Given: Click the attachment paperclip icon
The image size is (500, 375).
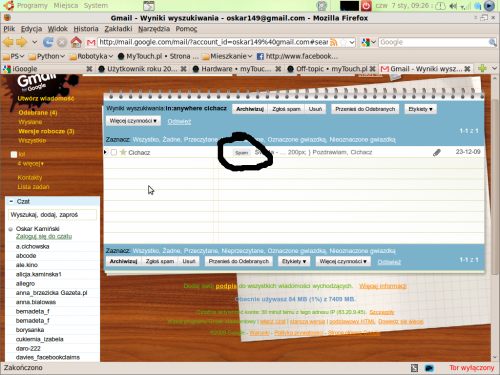Looking at the screenshot, I should click(x=437, y=152).
